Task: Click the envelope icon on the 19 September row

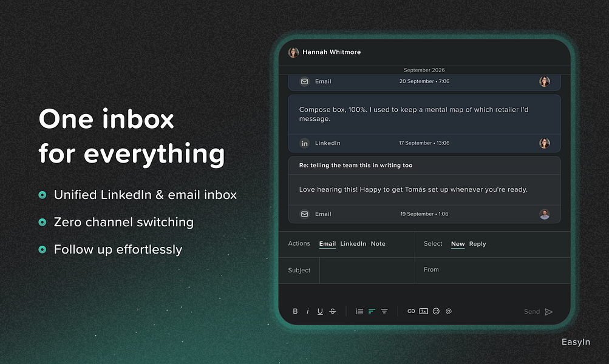Action: click(x=305, y=214)
